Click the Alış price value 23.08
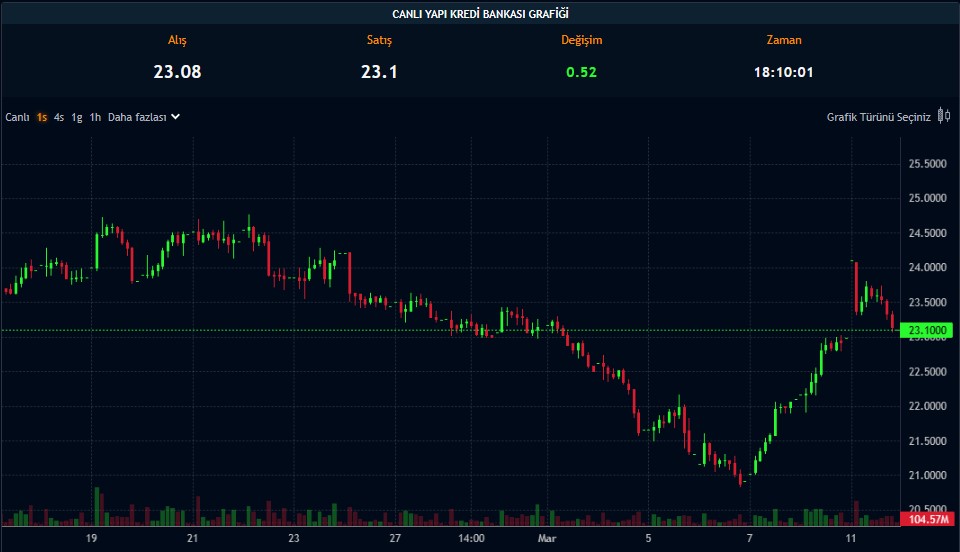Viewport: 960px width, 552px height. (177, 72)
